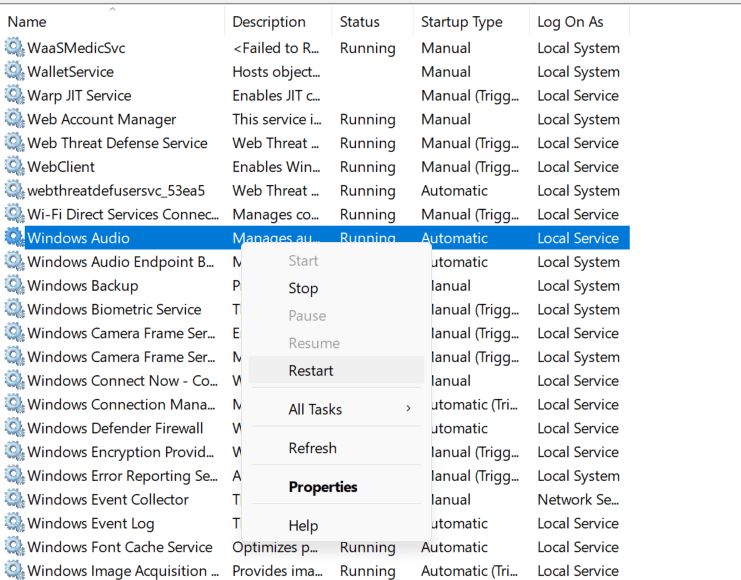Viewport: 741px width, 580px height.
Task: Click the gear icon for Wi-Fi Direct Services
Action: 15,214
